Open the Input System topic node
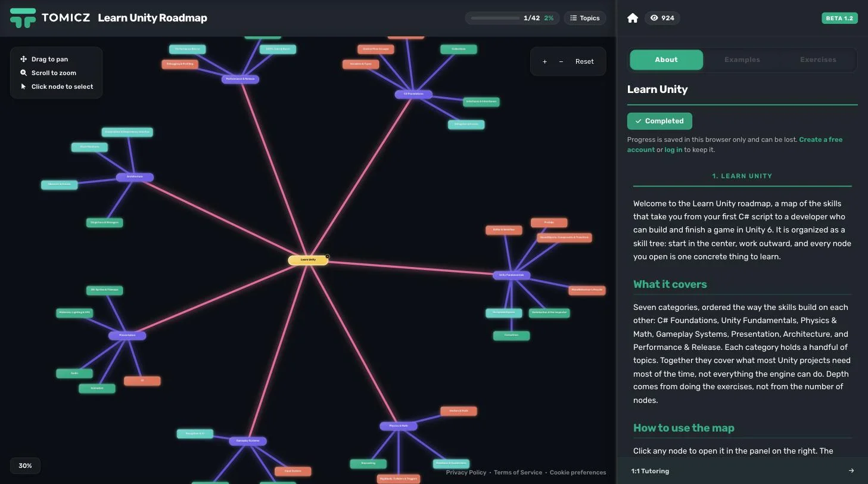868x484 pixels. (293, 471)
